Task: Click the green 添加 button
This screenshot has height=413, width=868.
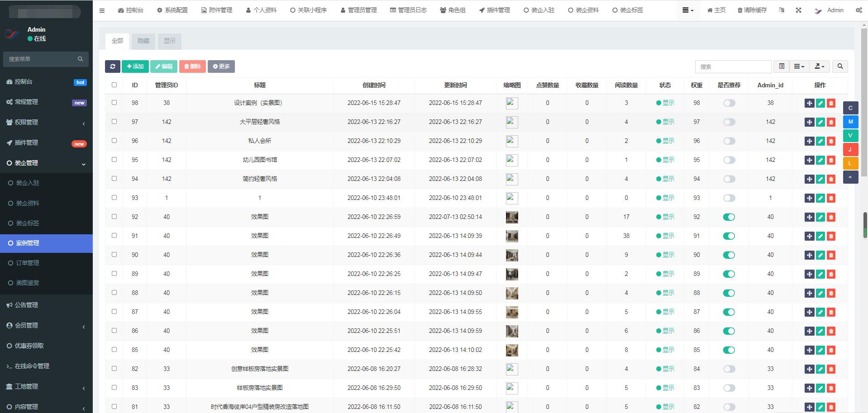Action: (x=135, y=66)
